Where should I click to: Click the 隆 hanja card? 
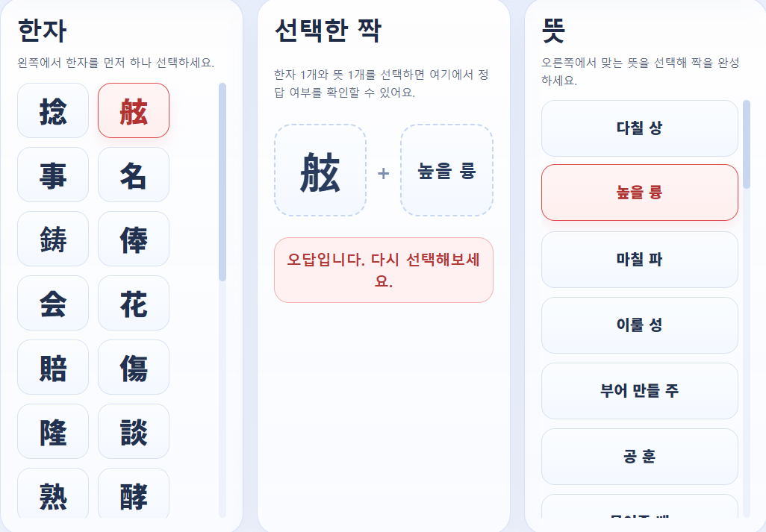click(52, 431)
